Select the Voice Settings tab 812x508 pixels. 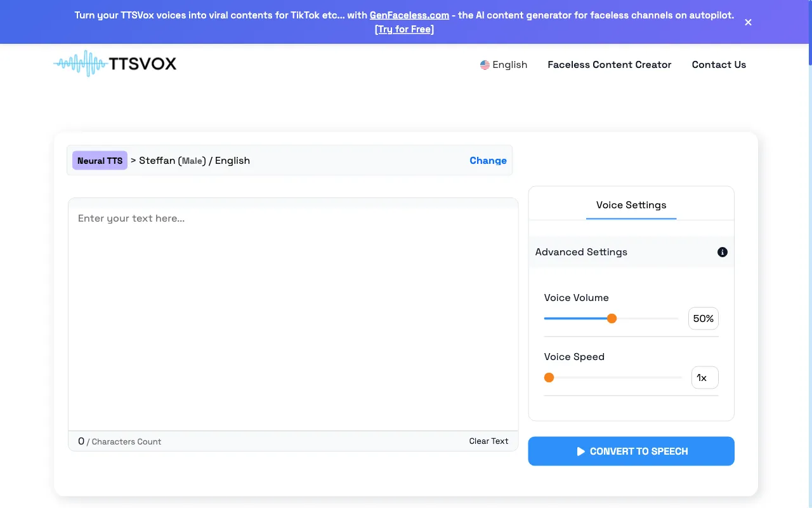[x=631, y=205]
